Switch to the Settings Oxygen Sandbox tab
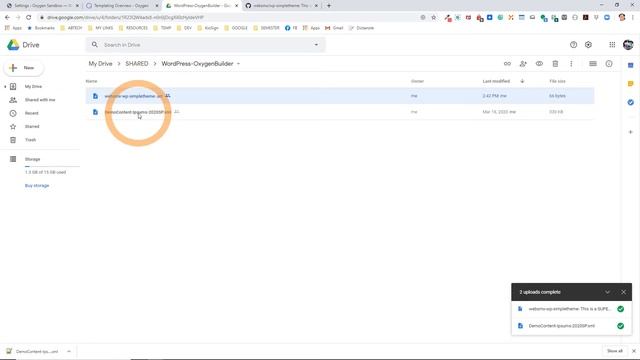The image size is (640, 360). pyautogui.click(x=42, y=6)
